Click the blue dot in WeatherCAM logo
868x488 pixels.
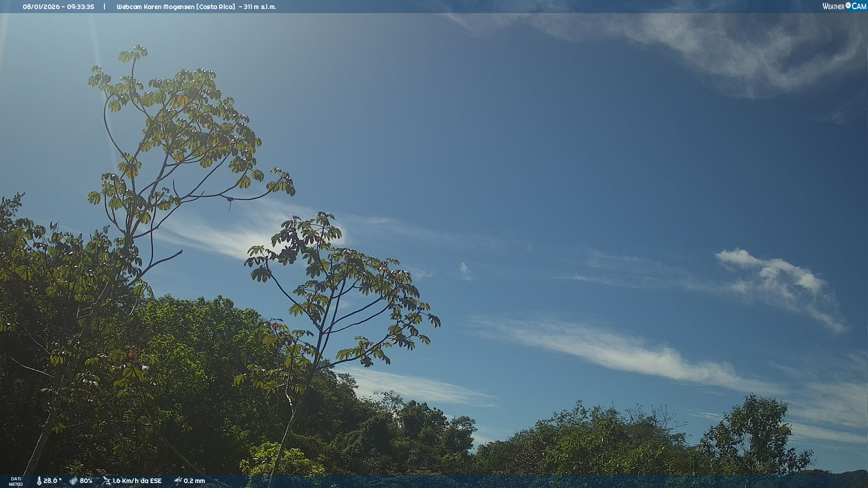pos(848,5)
